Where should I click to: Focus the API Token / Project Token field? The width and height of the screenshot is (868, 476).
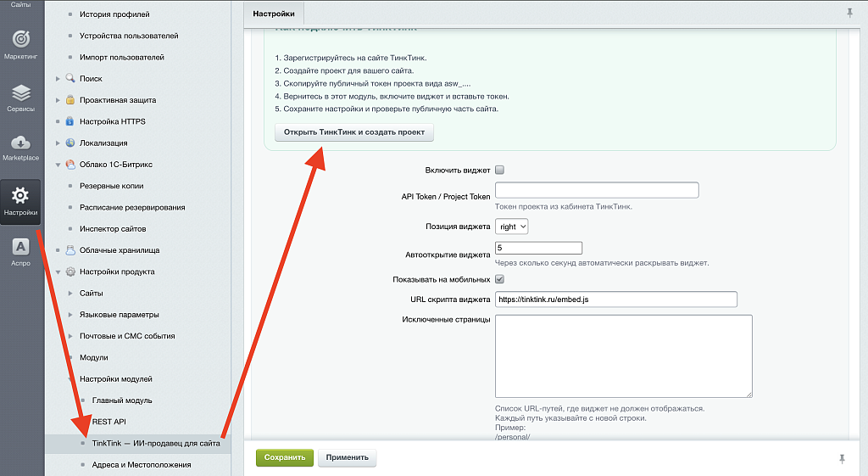tap(597, 190)
